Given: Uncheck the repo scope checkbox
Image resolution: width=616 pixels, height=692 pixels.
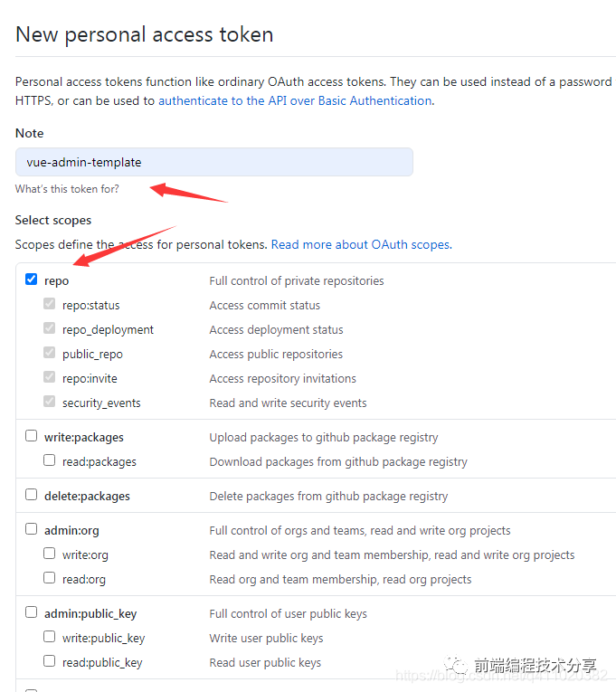Looking at the screenshot, I should (32, 280).
